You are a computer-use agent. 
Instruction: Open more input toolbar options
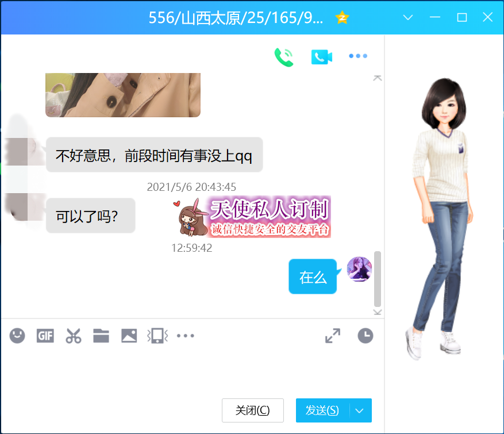(185, 336)
